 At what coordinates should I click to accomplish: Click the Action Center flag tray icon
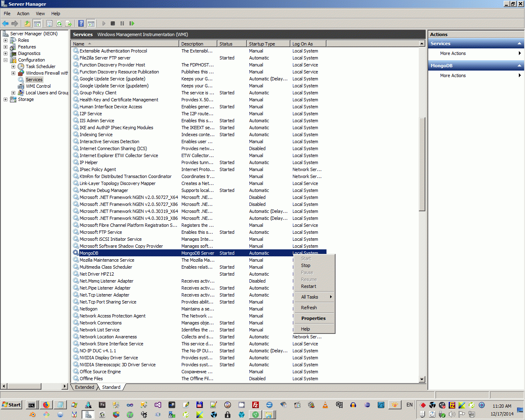[462, 414]
